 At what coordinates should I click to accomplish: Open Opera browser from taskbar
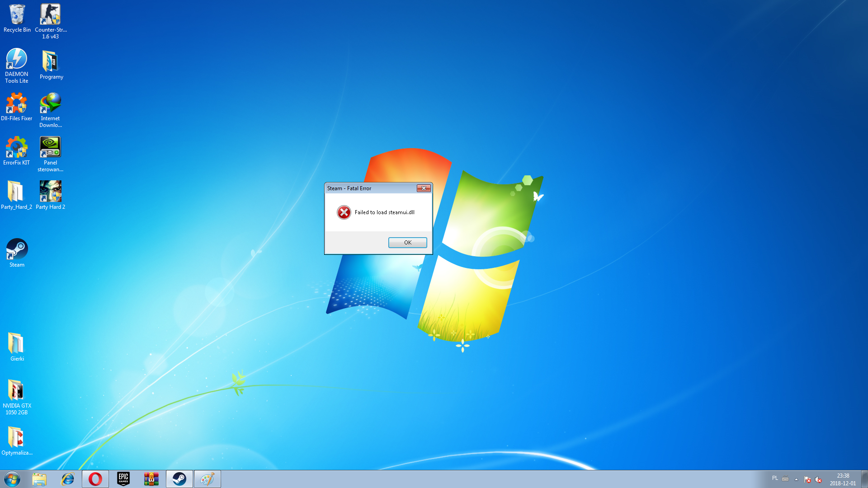(x=95, y=479)
